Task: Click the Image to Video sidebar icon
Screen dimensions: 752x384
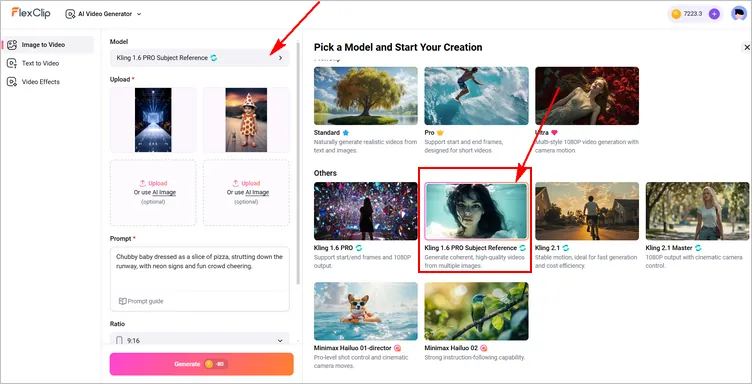Action: pos(12,45)
